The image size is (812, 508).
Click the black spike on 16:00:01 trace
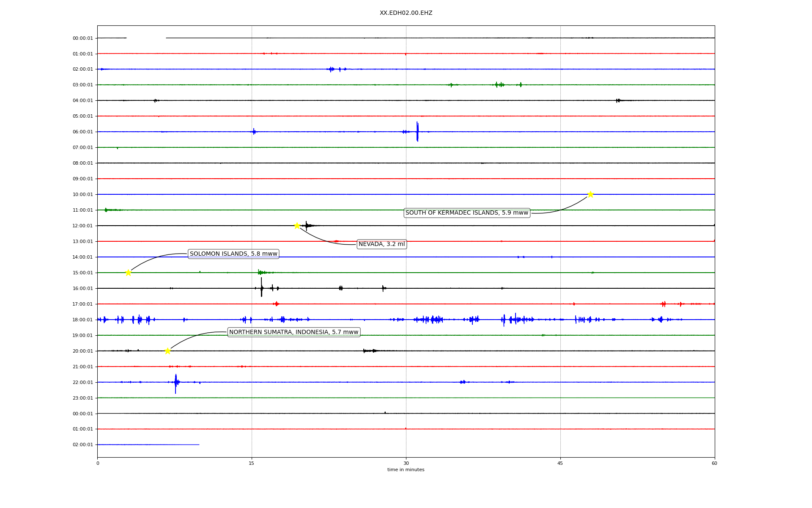(x=261, y=288)
